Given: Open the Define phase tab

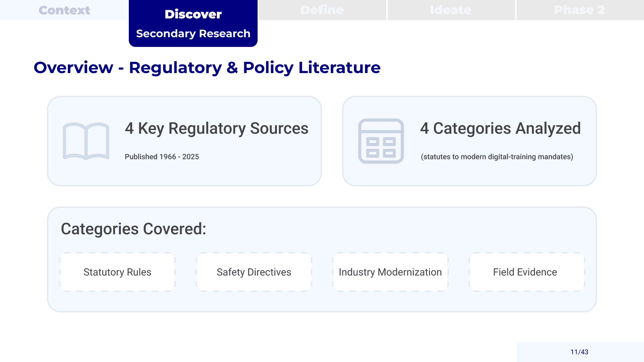Looking at the screenshot, I should click(322, 10).
